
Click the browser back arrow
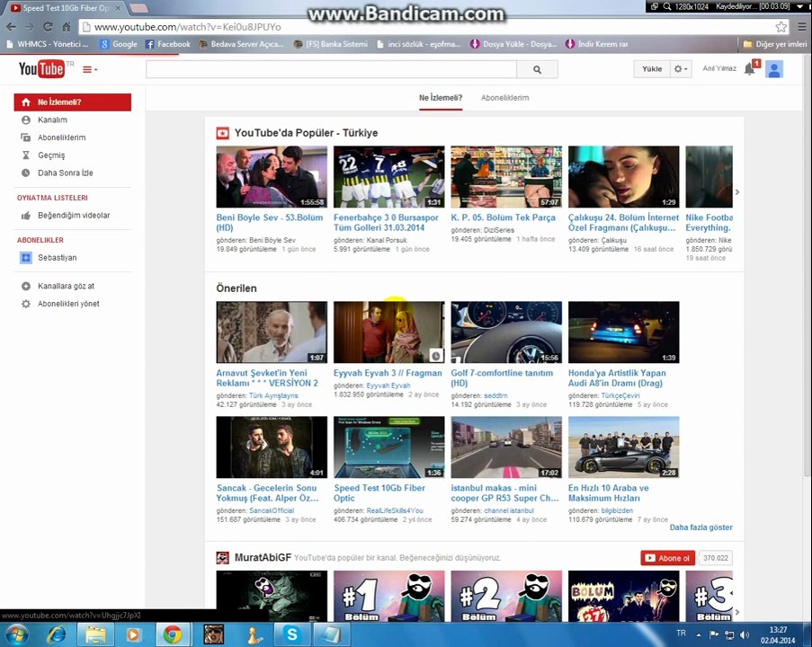click(x=12, y=26)
